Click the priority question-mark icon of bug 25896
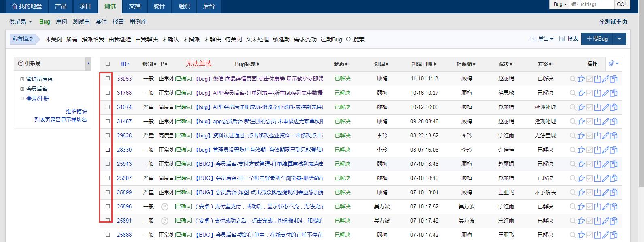Viewport: 644px width, 242px height. tap(165, 207)
